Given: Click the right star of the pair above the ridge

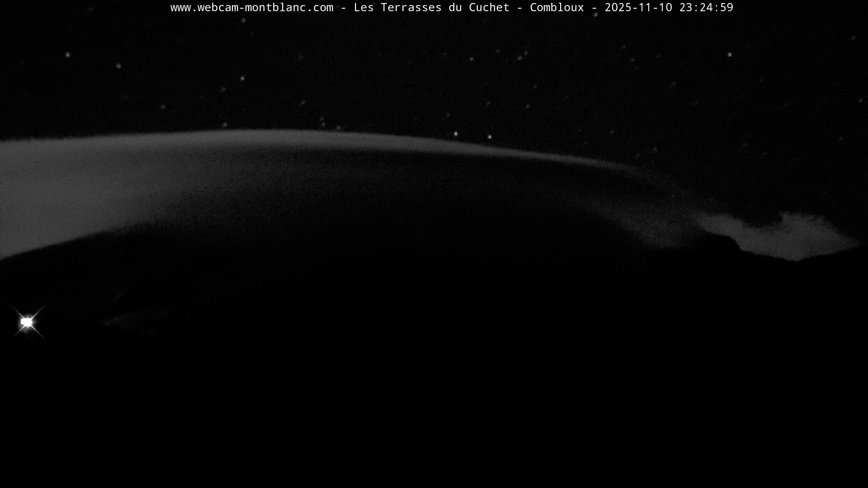Looking at the screenshot, I should 489,137.
